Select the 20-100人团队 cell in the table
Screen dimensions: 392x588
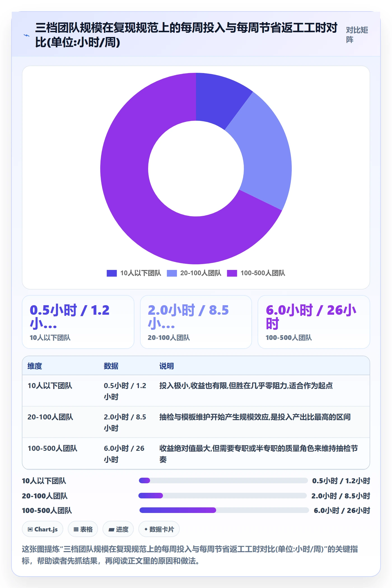pos(50,417)
